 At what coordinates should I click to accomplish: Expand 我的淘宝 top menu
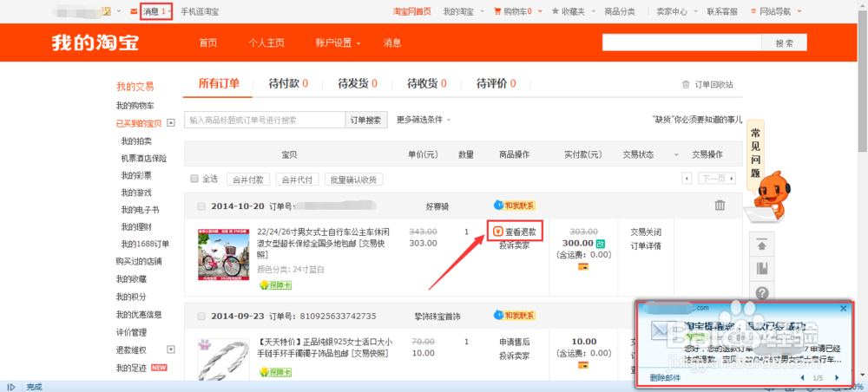(464, 11)
